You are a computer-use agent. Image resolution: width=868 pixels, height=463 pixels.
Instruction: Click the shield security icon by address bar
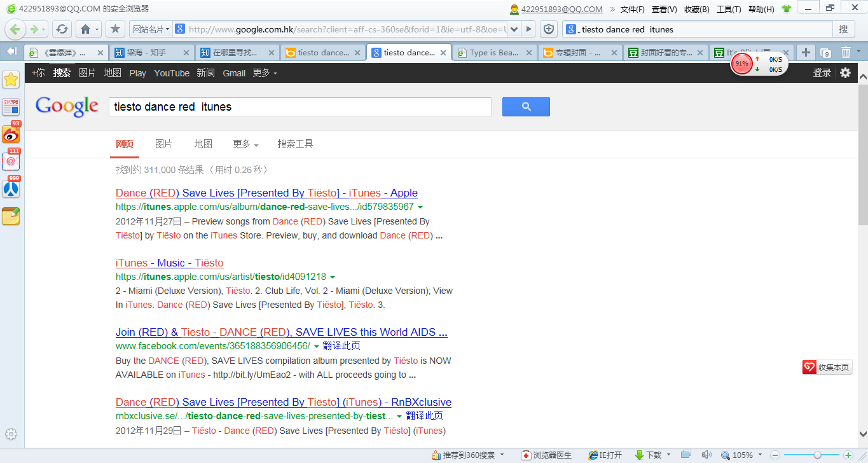tap(549, 29)
